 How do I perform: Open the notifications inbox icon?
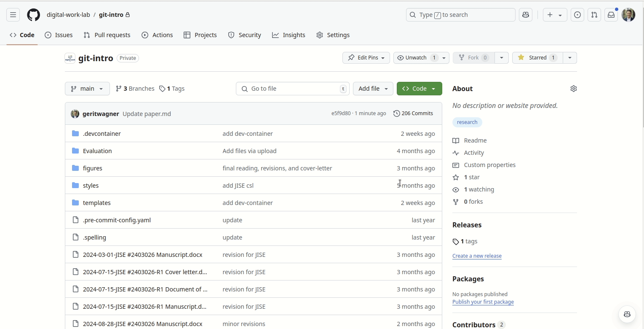(611, 15)
